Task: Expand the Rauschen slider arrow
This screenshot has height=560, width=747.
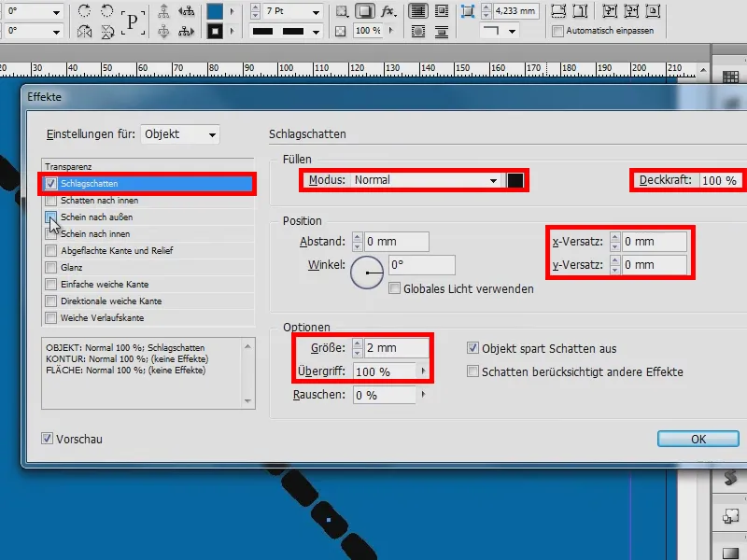Action: (x=423, y=394)
